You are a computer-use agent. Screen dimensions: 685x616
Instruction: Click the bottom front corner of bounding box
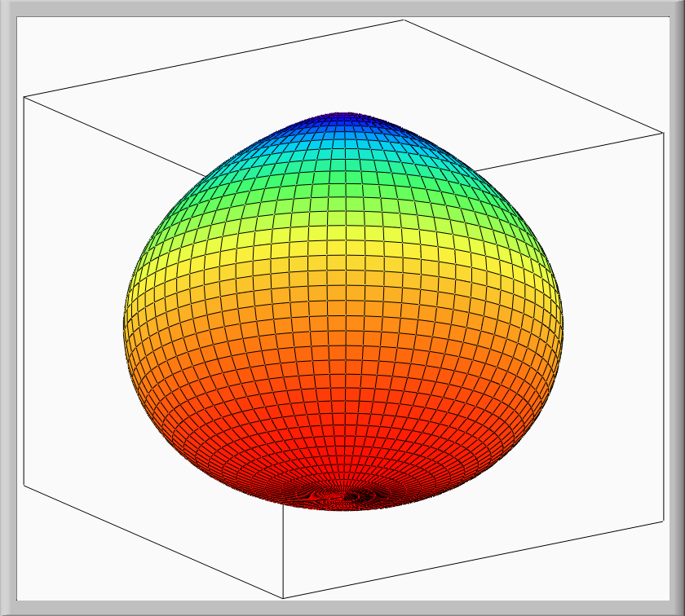(283, 598)
